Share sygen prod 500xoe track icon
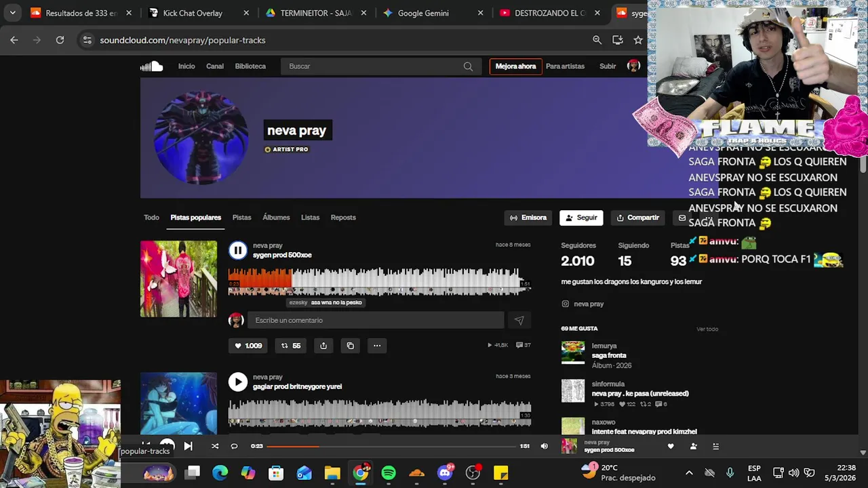The height and width of the screenshot is (488, 868). [x=323, y=346]
